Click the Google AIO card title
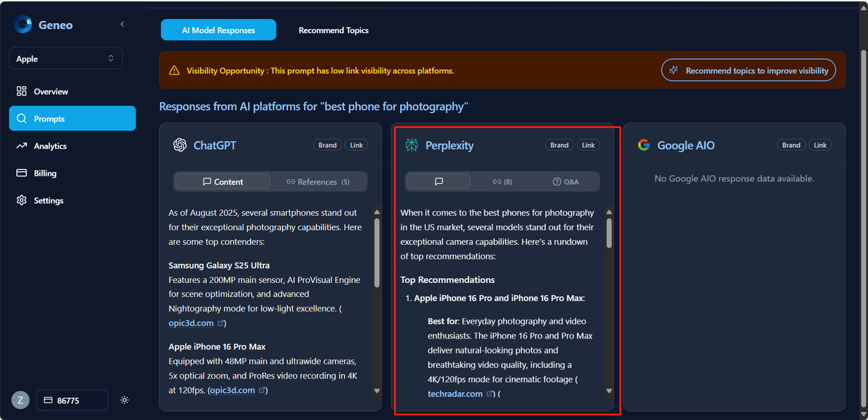Screen dimensions: 868x420 686,145
